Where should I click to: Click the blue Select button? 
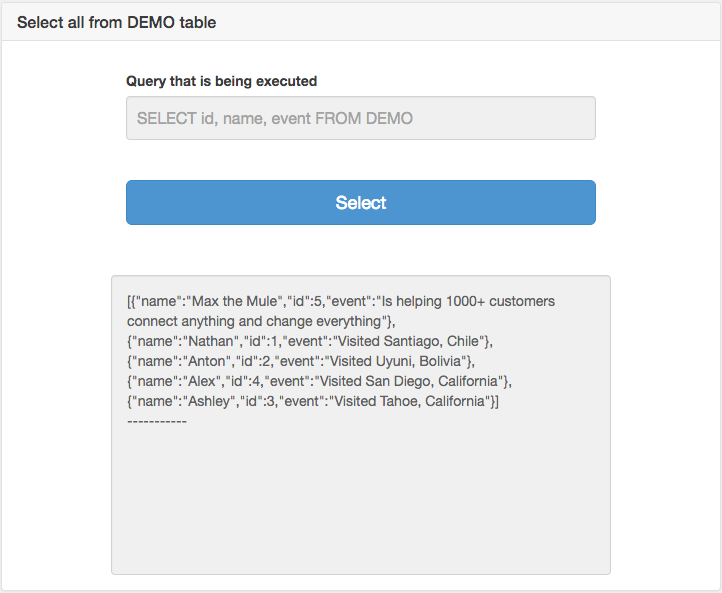pos(360,203)
